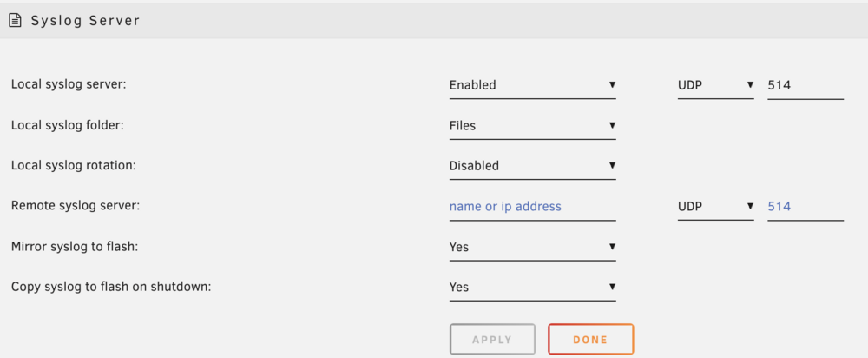The image size is (868, 358).
Task: Click the 'Mirror syslog to flash:' label
Action: (74, 247)
